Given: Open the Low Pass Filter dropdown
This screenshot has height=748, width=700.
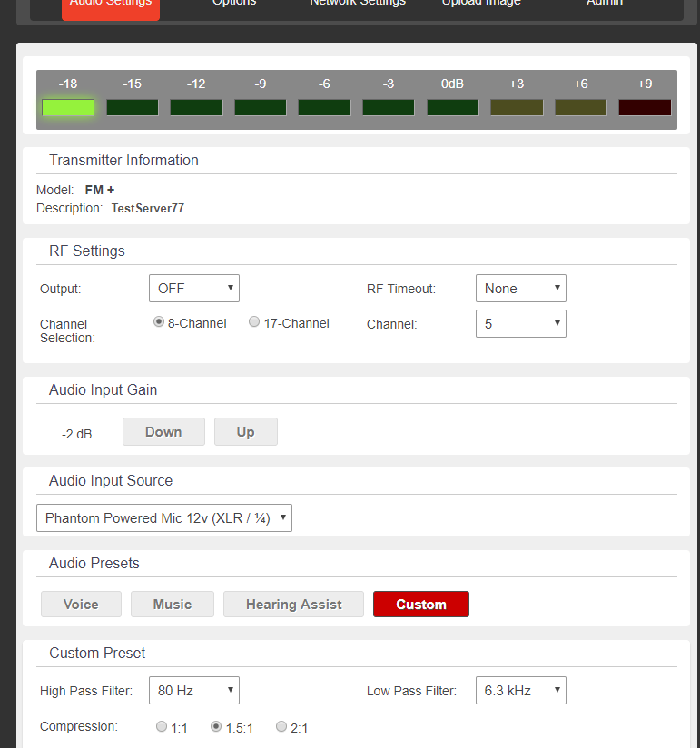Looking at the screenshot, I should 521,690.
